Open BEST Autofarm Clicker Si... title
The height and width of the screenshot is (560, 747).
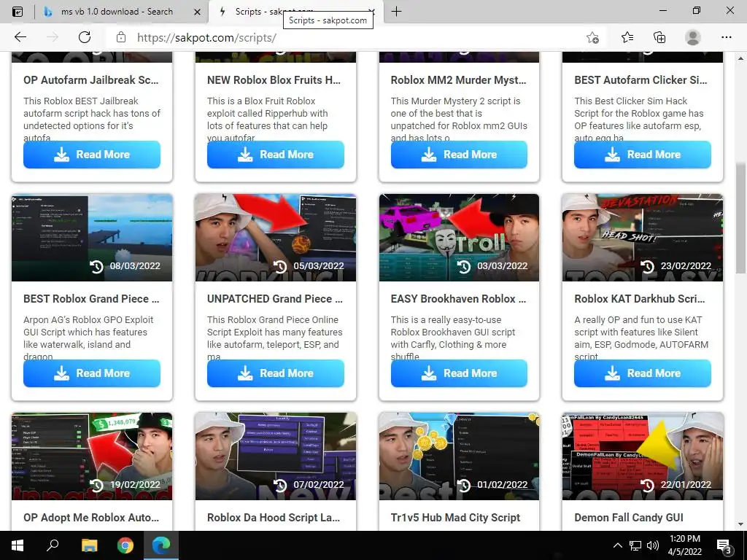(x=640, y=80)
